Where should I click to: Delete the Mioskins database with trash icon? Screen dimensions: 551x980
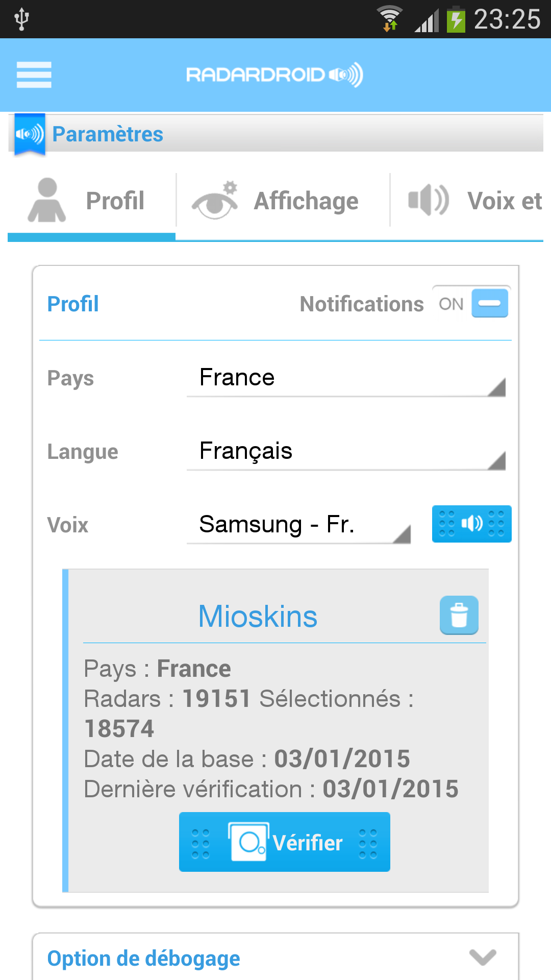tap(459, 615)
